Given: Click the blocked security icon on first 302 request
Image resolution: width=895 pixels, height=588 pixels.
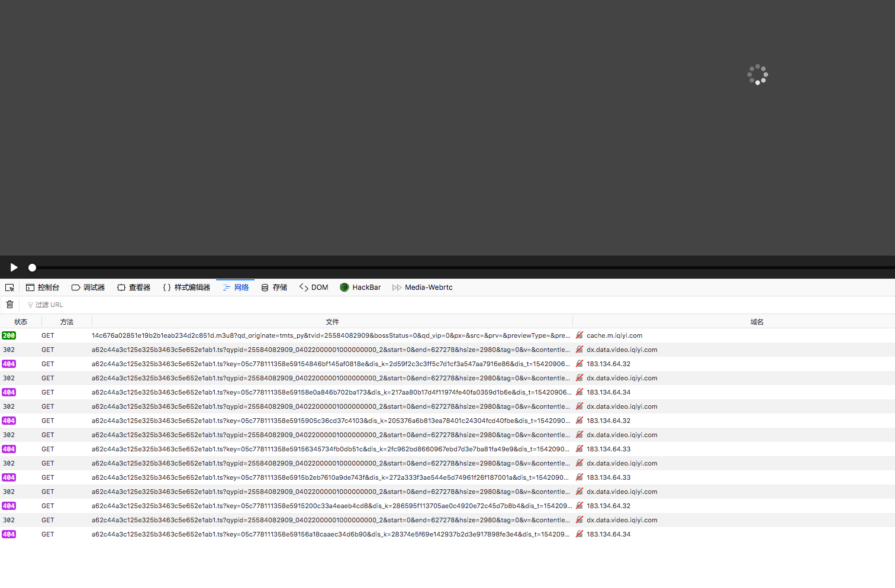Looking at the screenshot, I should click(579, 349).
